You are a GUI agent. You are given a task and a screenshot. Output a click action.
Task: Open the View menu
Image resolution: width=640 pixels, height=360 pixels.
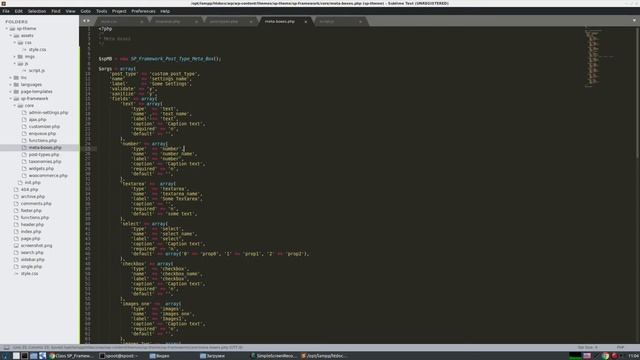coord(71,11)
